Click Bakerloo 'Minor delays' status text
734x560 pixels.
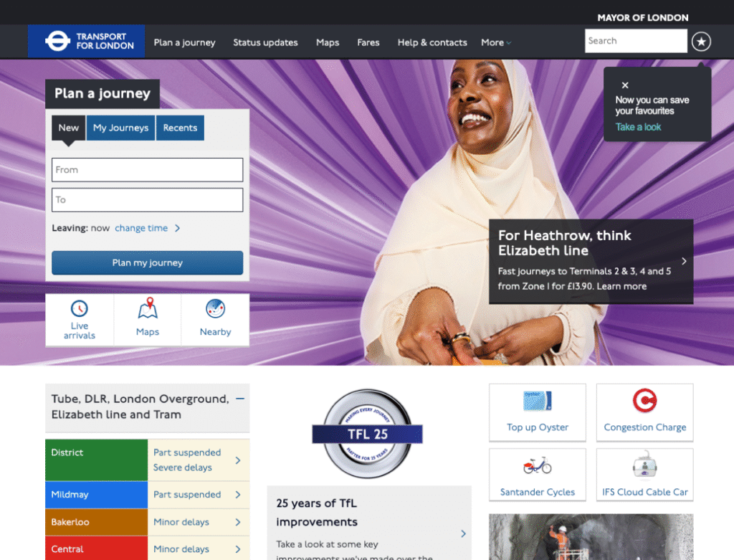[x=181, y=522]
